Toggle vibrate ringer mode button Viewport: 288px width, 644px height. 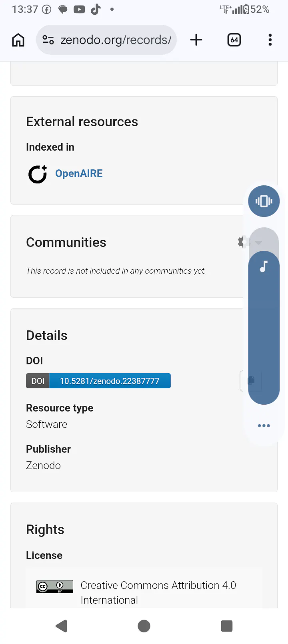(264, 201)
